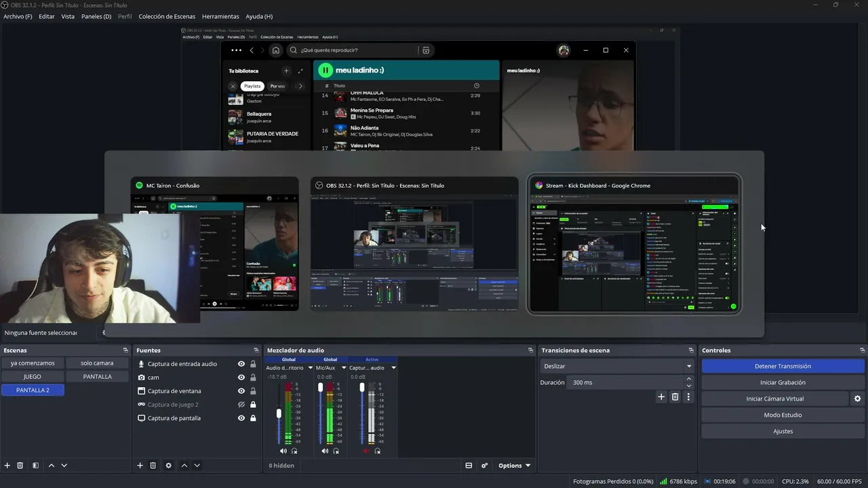Image resolution: width=868 pixels, height=488 pixels.
Task: Remove the selected scene with the trash icon
Action: [x=20, y=466]
